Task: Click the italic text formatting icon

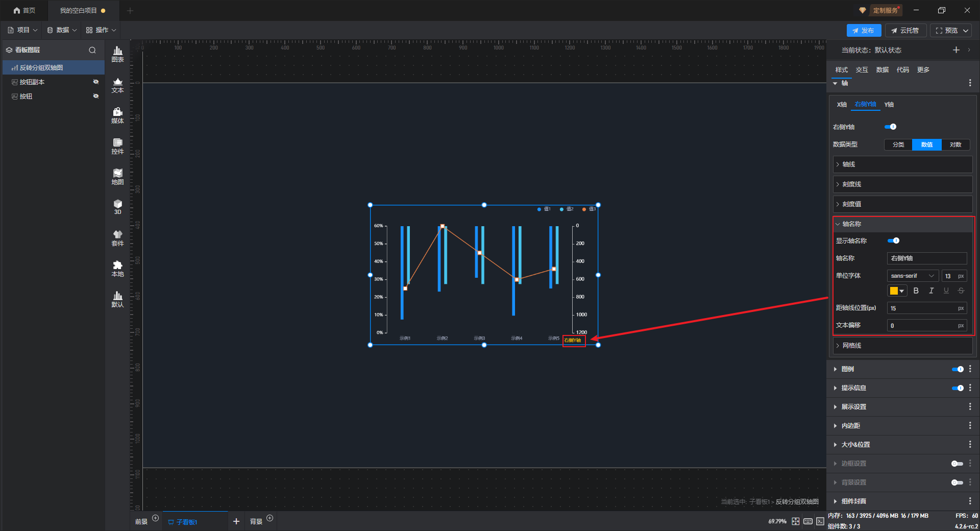Action: click(x=931, y=291)
